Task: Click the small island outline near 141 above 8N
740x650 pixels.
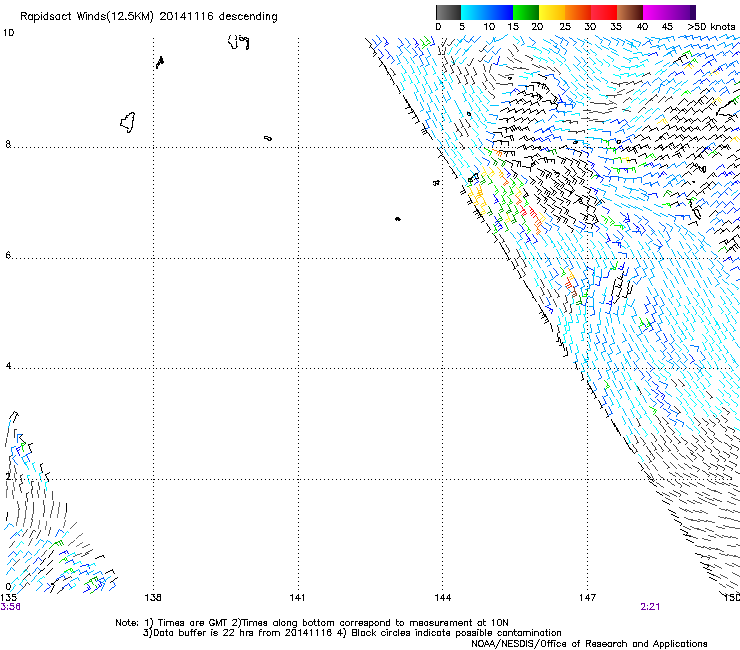Action: 268,138
